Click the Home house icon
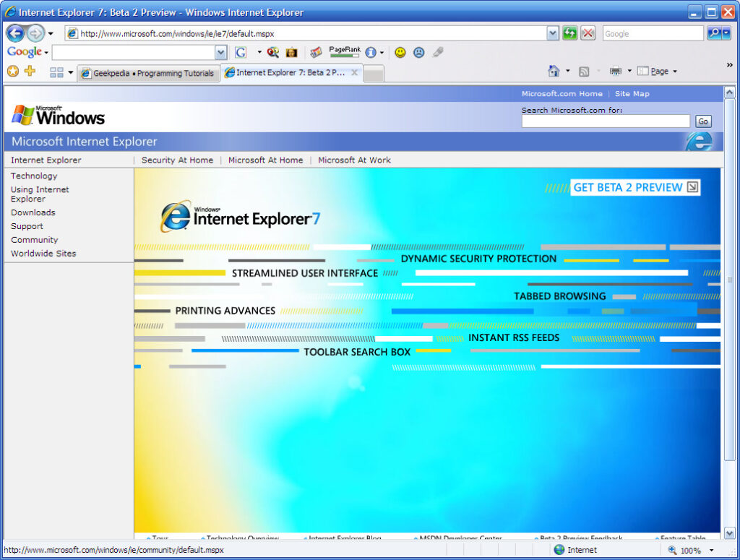Screen dimensions: 740x560 pyautogui.click(x=554, y=72)
